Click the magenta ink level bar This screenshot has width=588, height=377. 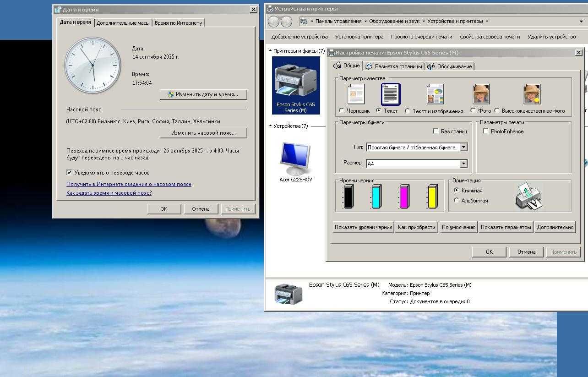[404, 197]
